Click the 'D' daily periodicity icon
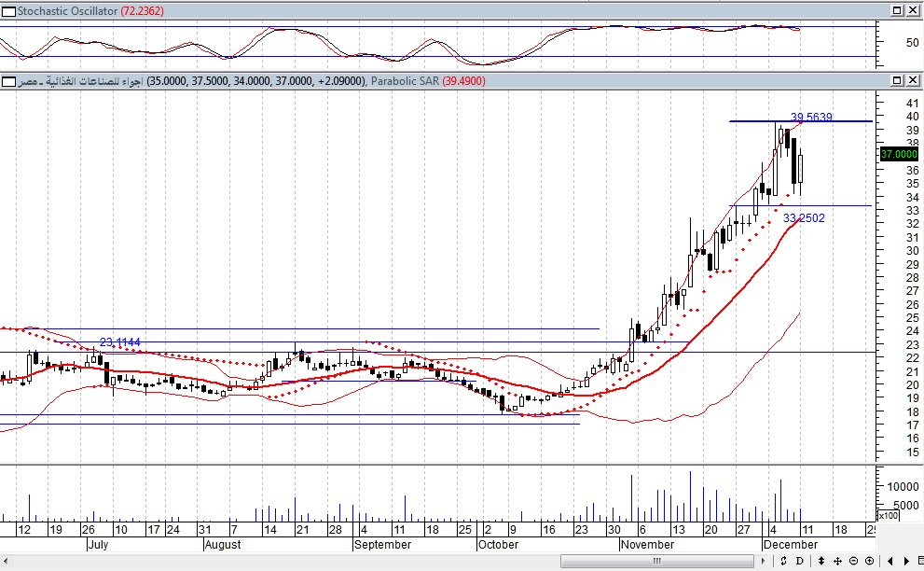Image resolution: width=924 pixels, height=571 pixels. (x=800, y=561)
